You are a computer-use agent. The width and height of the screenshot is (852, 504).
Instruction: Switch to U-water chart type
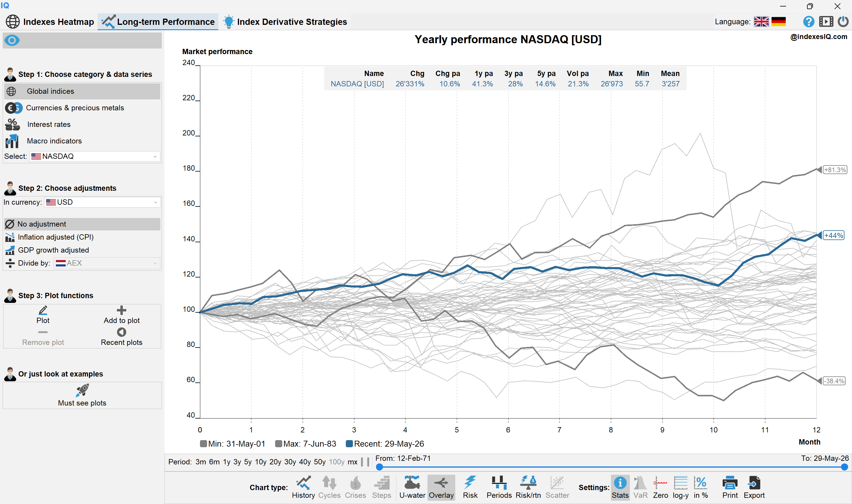click(x=412, y=487)
